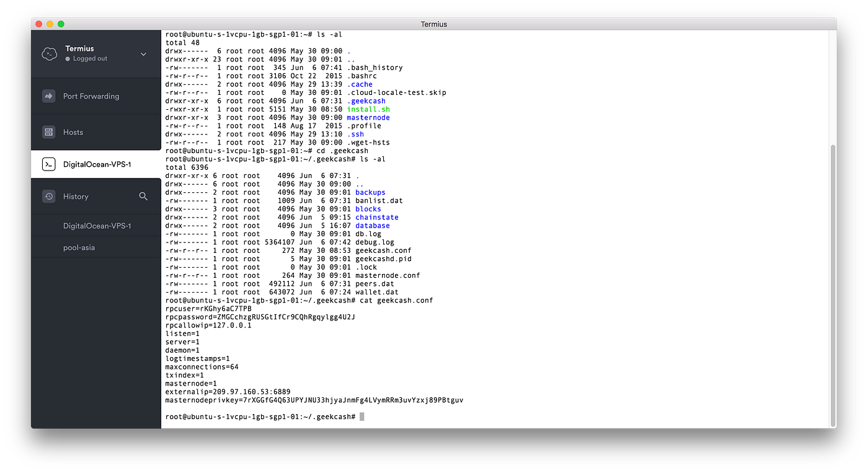Click the Termius cloud logo icon
Image resolution: width=868 pixels, height=473 pixels.
(49, 53)
